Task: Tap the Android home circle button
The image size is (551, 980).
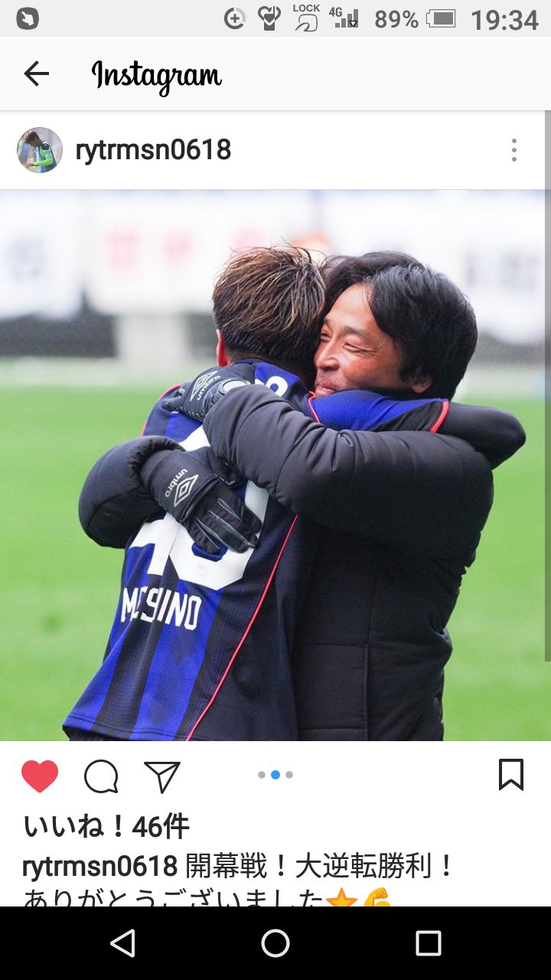Action: tap(275, 943)
